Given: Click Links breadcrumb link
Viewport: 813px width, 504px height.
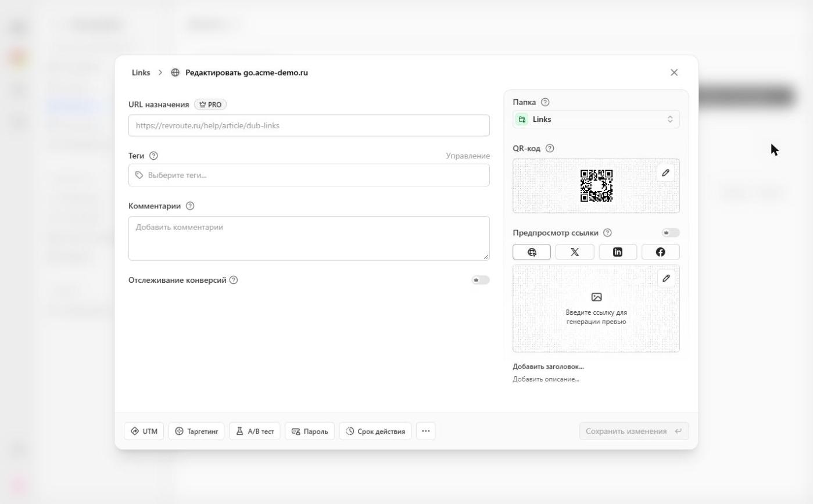Looking at the screenshot, I should coord(141,73).
